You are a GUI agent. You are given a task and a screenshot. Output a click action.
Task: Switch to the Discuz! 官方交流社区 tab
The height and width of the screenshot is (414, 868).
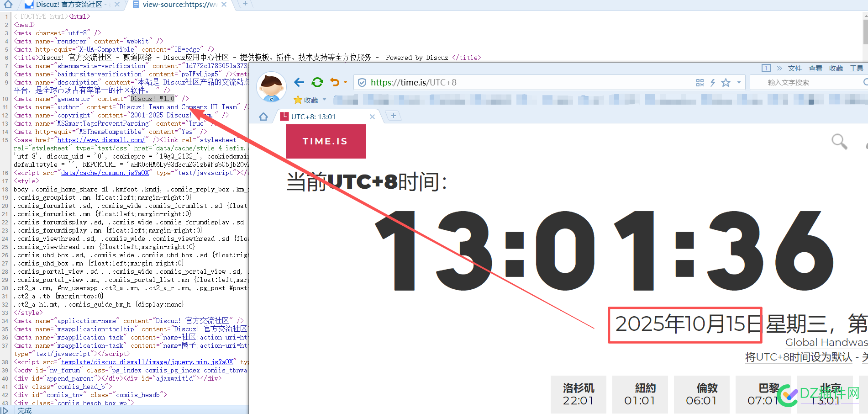click(68, 5)
